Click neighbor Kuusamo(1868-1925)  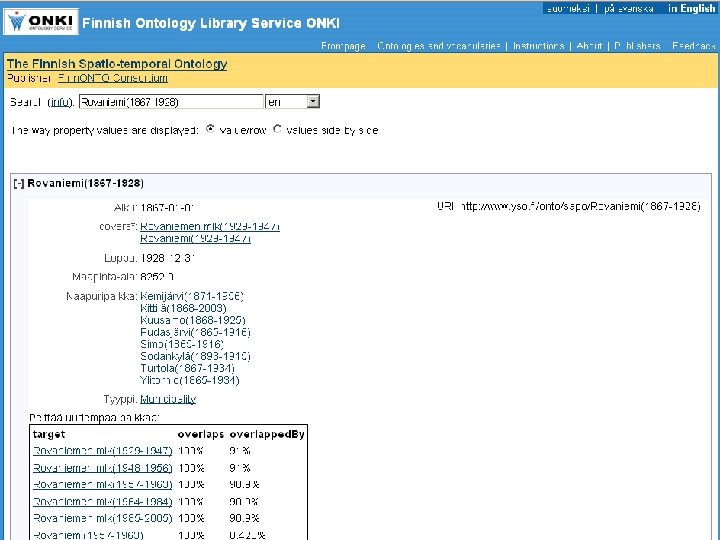tap(193, 320)
